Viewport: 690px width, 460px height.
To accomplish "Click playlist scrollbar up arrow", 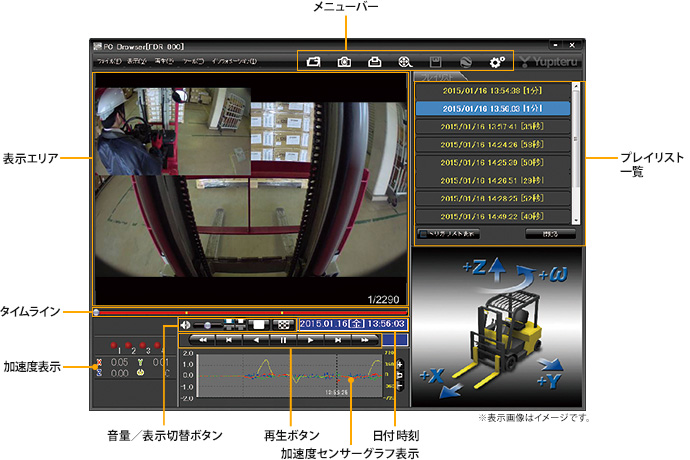I will click(x=576, y=86).
